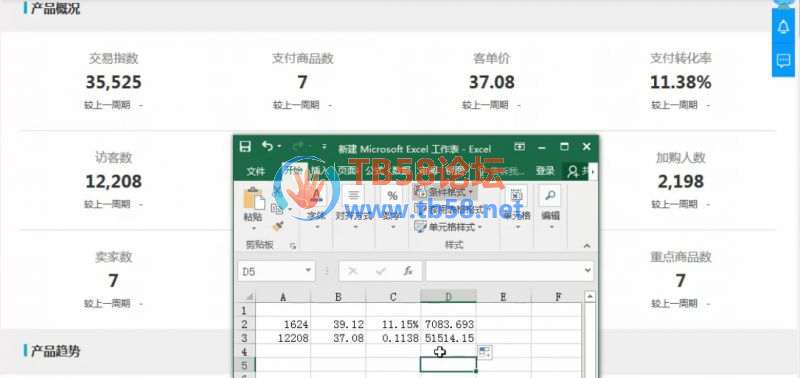Screen dimensions: 800x378
Task: Click the 产品趋势 section heading
Action: pyautogui.click(x=56, y=351)
